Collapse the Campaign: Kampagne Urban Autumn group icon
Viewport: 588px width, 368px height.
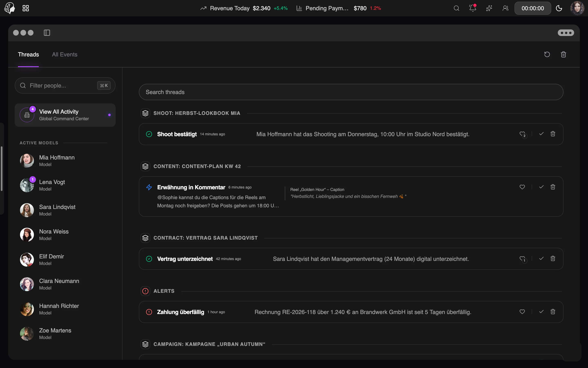(x=145, y=344)
